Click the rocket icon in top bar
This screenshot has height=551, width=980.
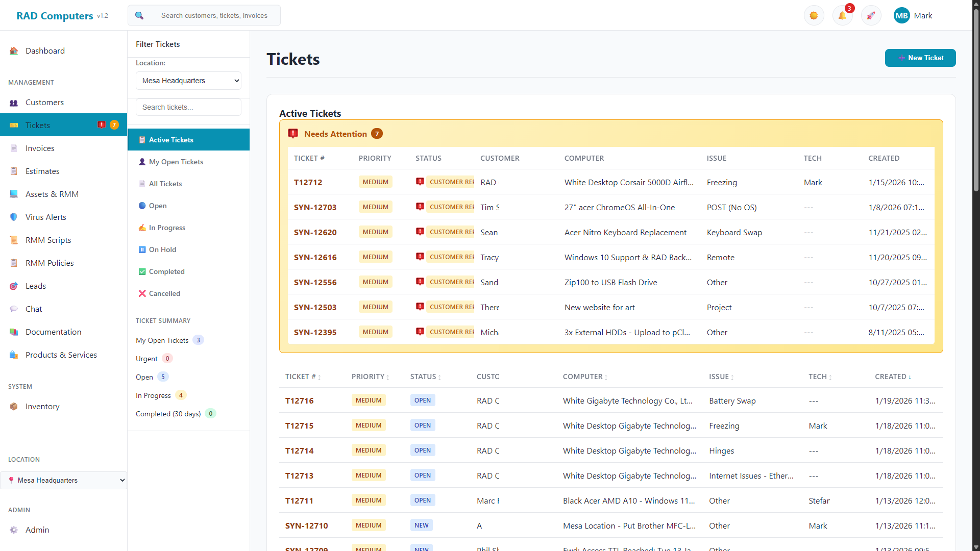tap(871, 15)
